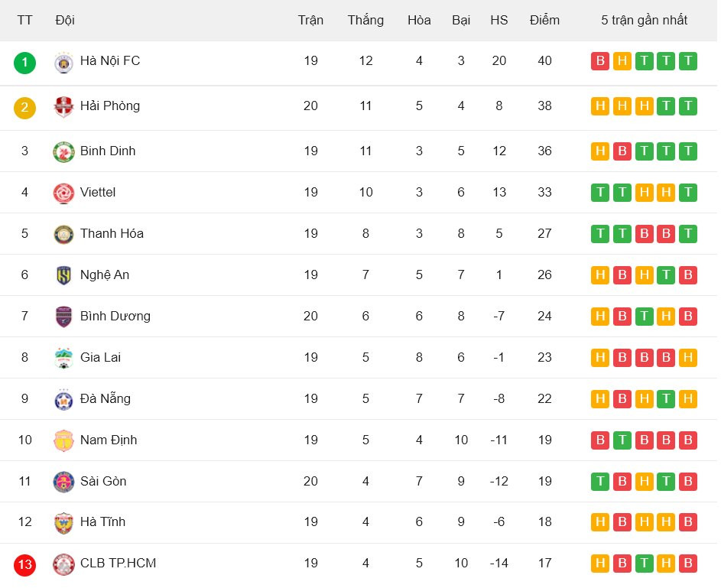The width and height of the screenshot is (721, 588).
Task: Click the Hải Phòng team crest
Action: [63, 106]
